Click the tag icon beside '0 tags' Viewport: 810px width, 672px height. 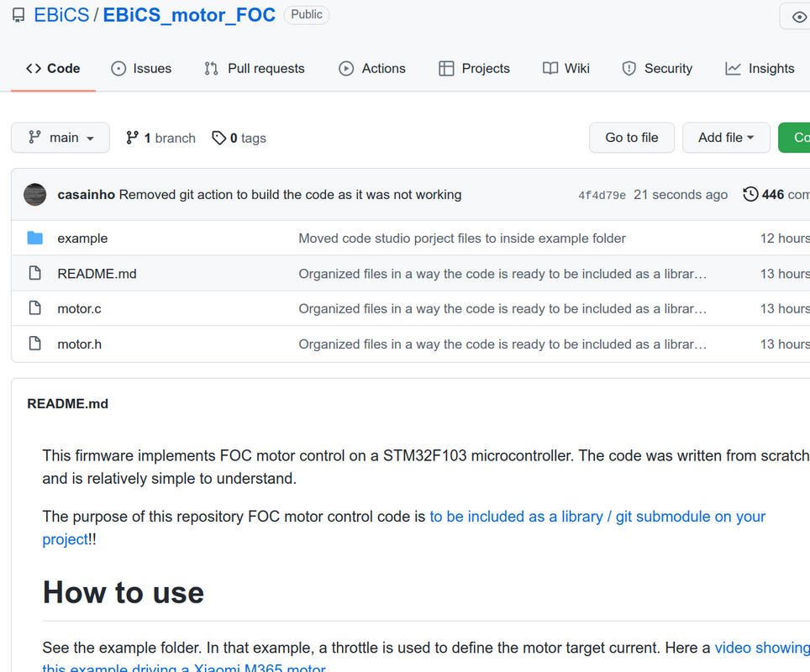click(219, 138)
